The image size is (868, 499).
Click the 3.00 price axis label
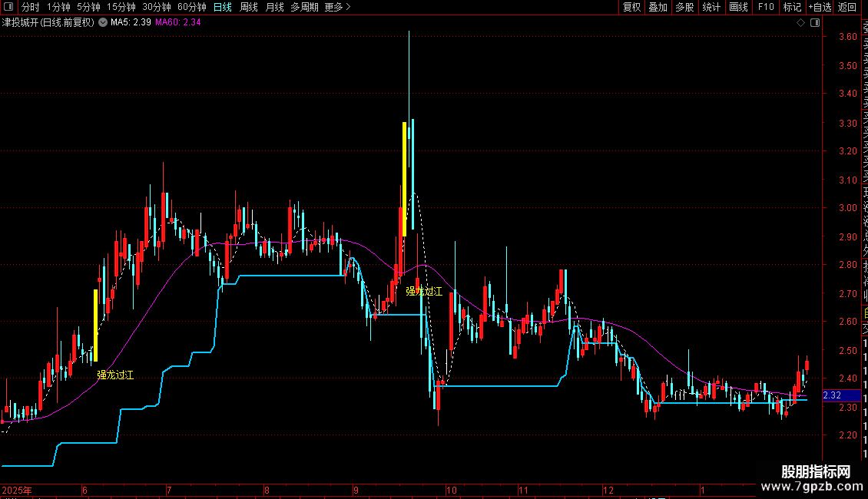pos(847,208)
